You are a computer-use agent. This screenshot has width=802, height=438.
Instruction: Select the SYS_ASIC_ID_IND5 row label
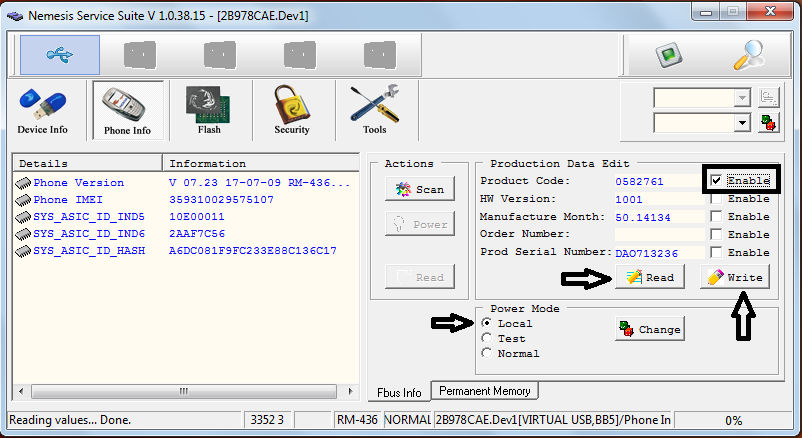click(89, 217)
